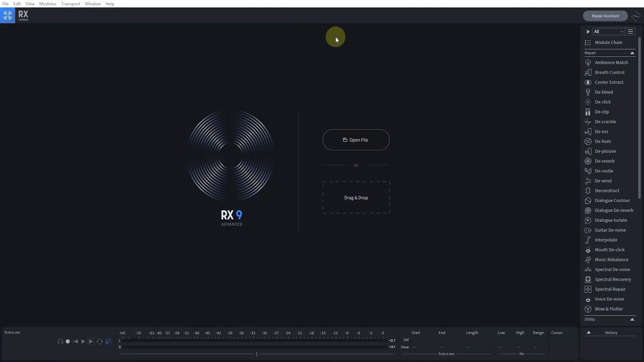This screenshot has height=362, width=644.
Task: Open the De-hum module
Action: pos(603,141)
